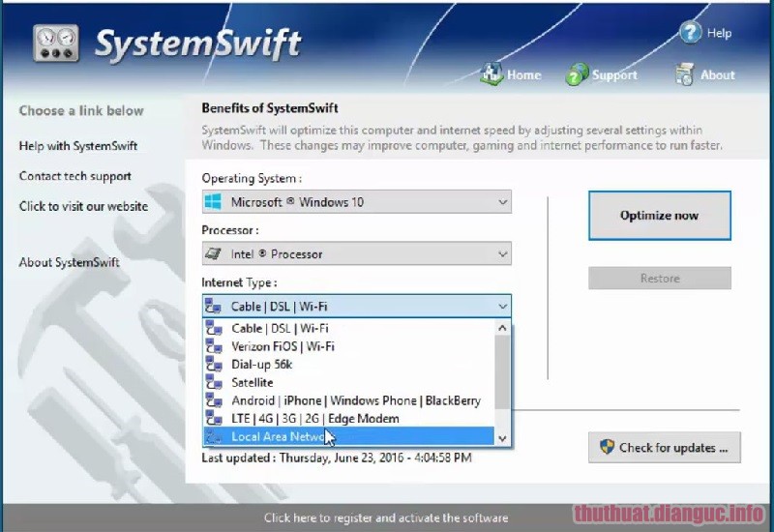Image resolution: width=774 pixels, height=532 pixels.
Task: Click the shield icon on Check for updates
Action: coord(607,447)
